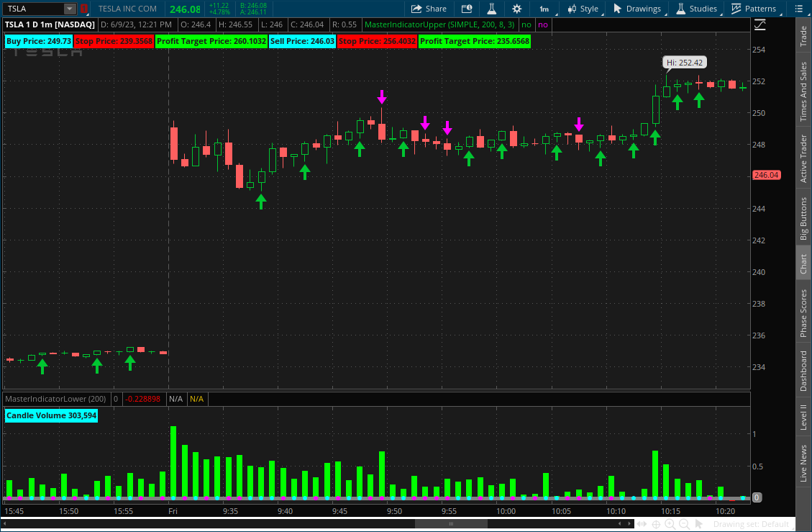Click the list menu icon at top right
Viewport: 812px width, 532px height.
(798, 9)
